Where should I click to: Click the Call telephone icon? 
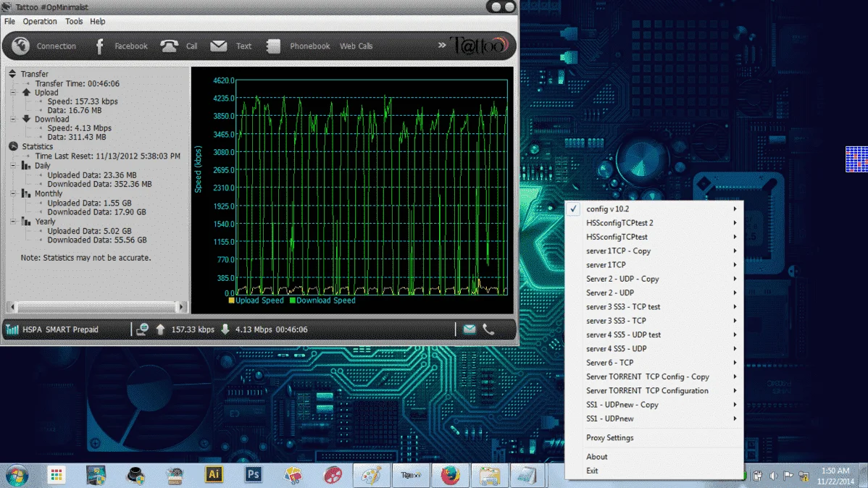tap(169, 46)
